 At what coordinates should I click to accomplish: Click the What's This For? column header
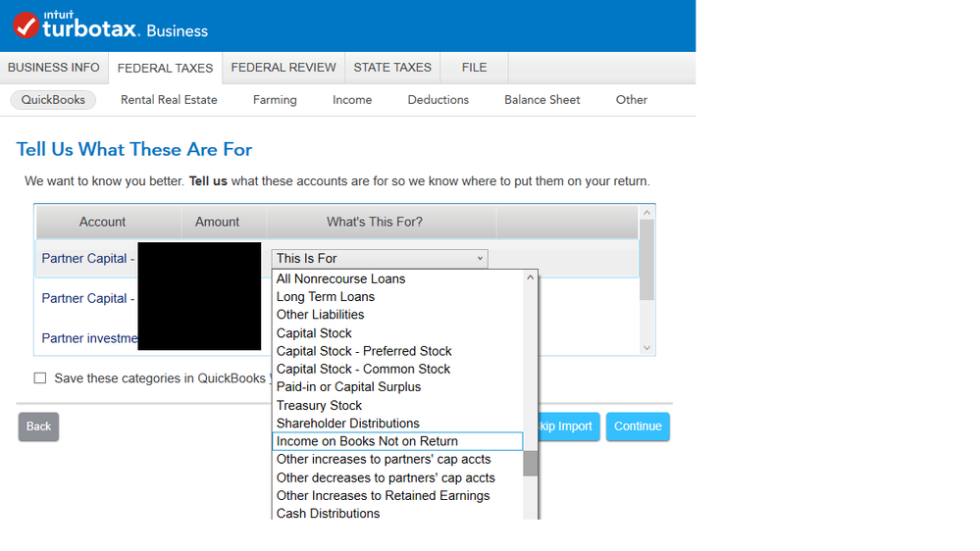click(x=382, y=222)
